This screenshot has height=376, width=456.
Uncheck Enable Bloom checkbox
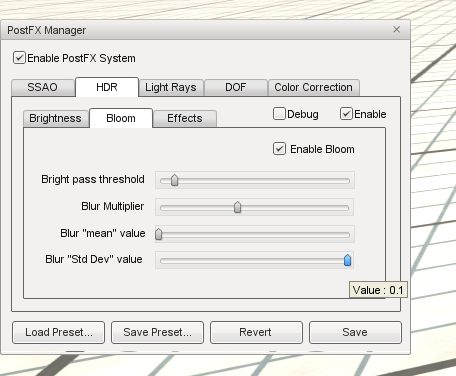279,149
